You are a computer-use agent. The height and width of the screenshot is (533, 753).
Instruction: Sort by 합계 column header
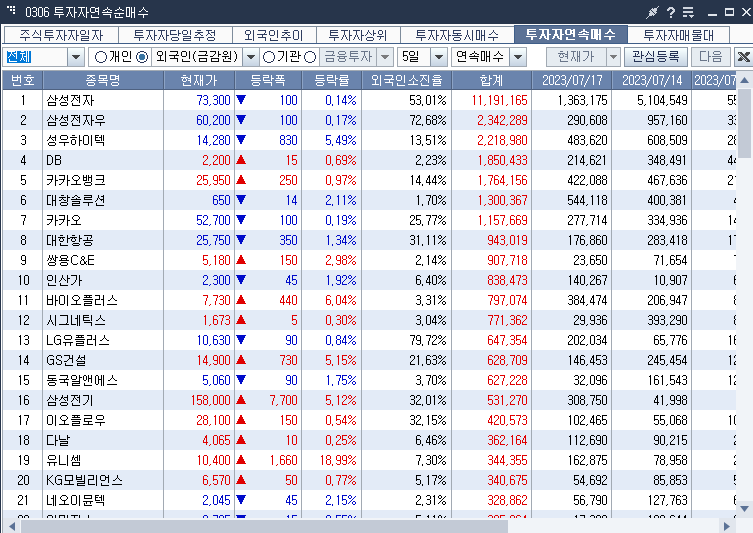[491, 80]
